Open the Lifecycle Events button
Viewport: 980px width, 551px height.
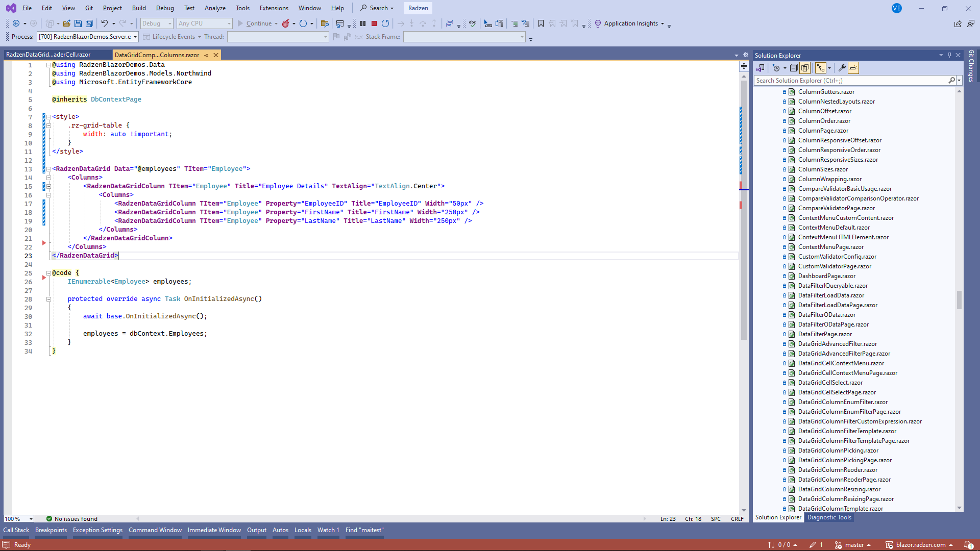pyautogui.click(x=172, y=37)
